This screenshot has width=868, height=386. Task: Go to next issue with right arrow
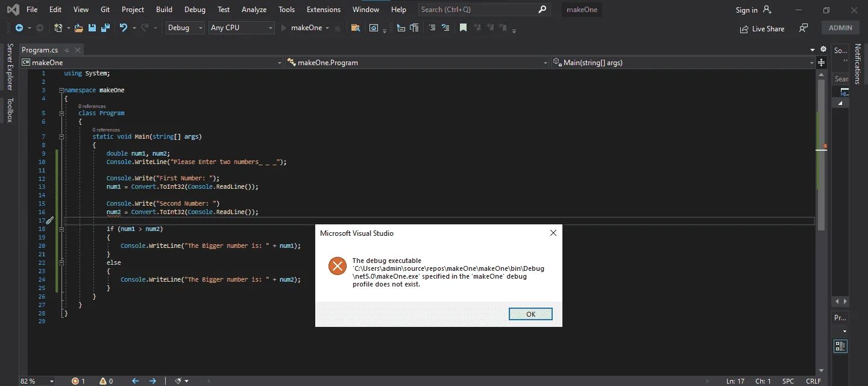click(x=153, y=381)
